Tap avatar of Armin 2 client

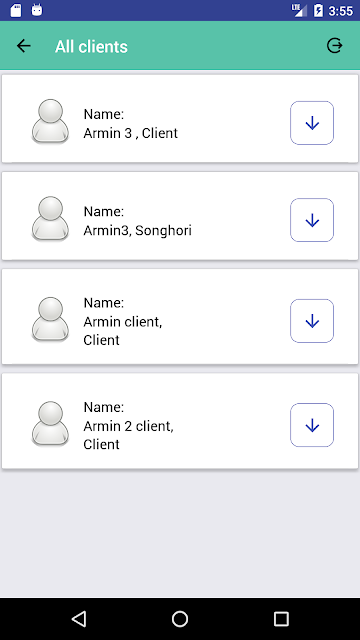tap(50, 423)
